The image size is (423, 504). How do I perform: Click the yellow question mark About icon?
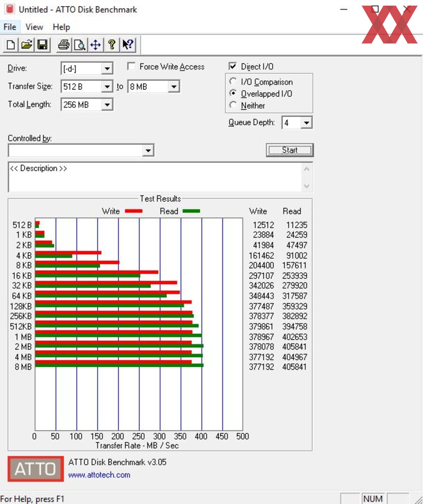(x=112, y=45)
